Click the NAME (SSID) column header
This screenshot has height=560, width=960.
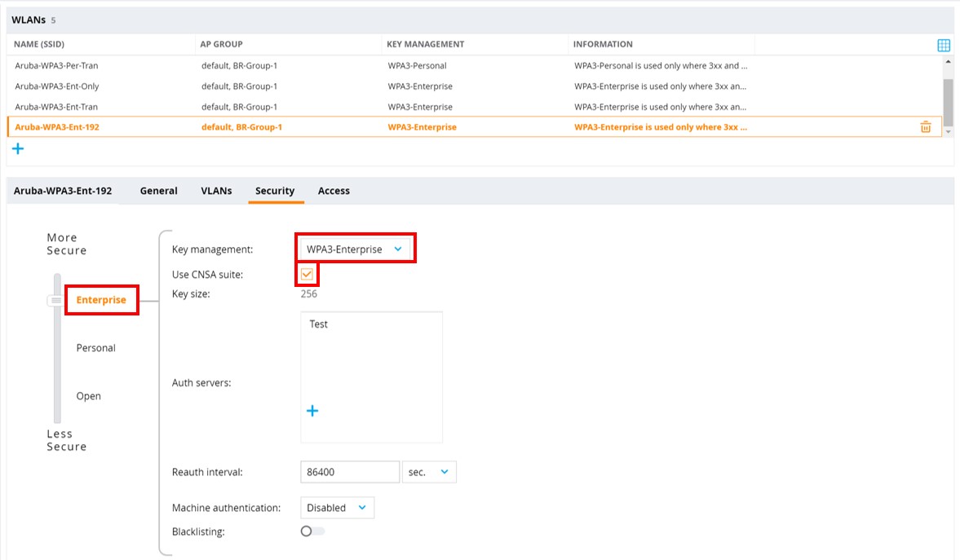pyautogui.click(x=39, y=44)
